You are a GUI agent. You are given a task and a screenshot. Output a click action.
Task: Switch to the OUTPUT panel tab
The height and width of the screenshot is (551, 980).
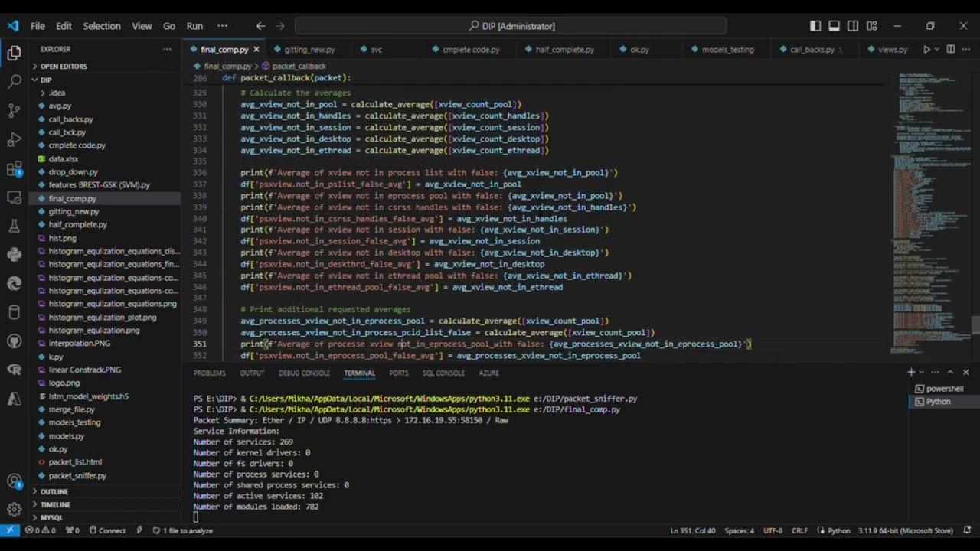tap(252, 373)
